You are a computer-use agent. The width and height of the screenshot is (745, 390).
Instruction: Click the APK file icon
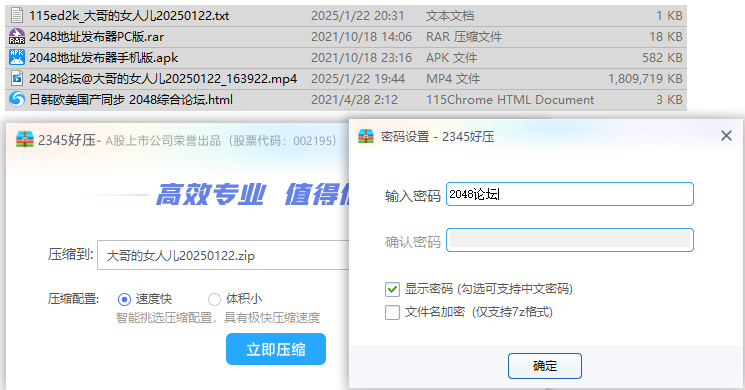(x=17, y=57)
